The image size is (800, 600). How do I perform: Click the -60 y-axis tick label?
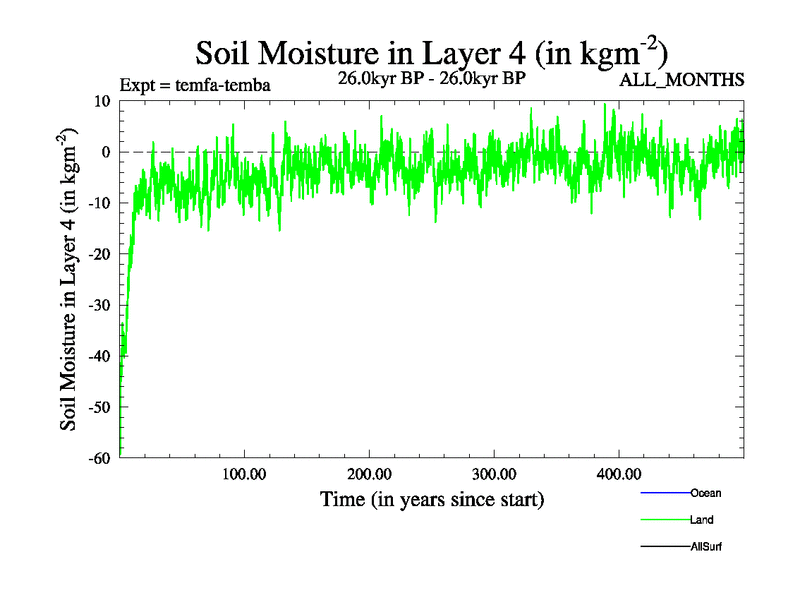tap(98, 458)
